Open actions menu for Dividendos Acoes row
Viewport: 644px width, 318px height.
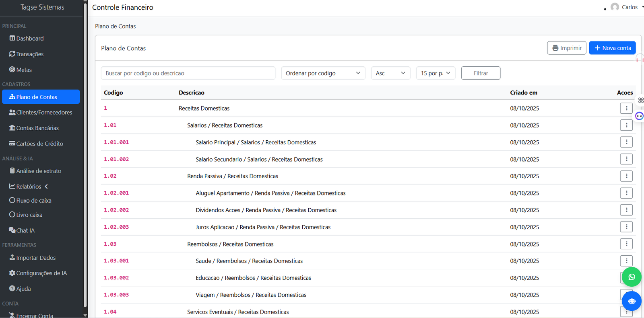[626, 210]
